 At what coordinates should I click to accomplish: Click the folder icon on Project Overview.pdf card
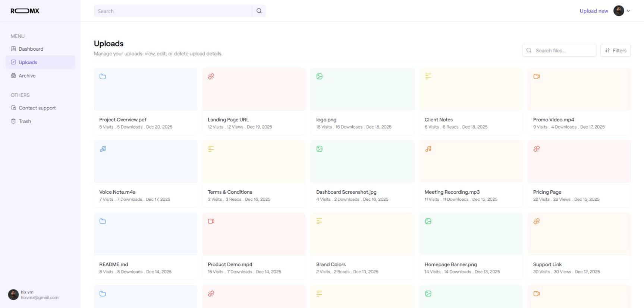pos(103,77)
